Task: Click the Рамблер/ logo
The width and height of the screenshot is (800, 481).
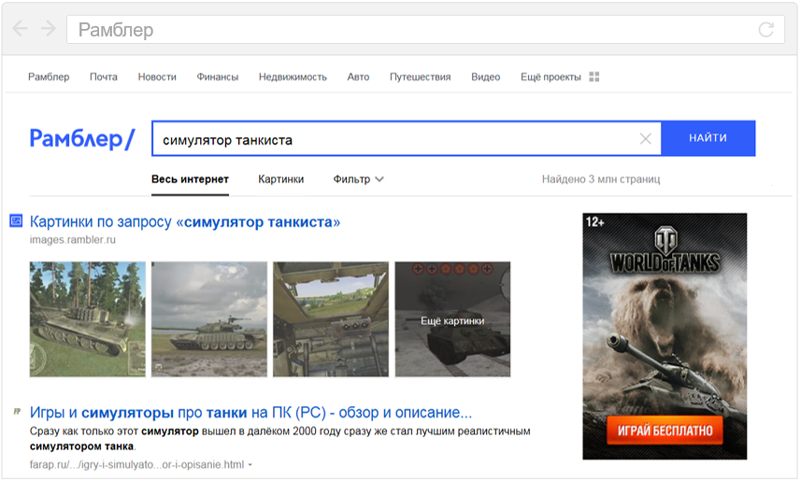Action: click(x=82, y=138)
